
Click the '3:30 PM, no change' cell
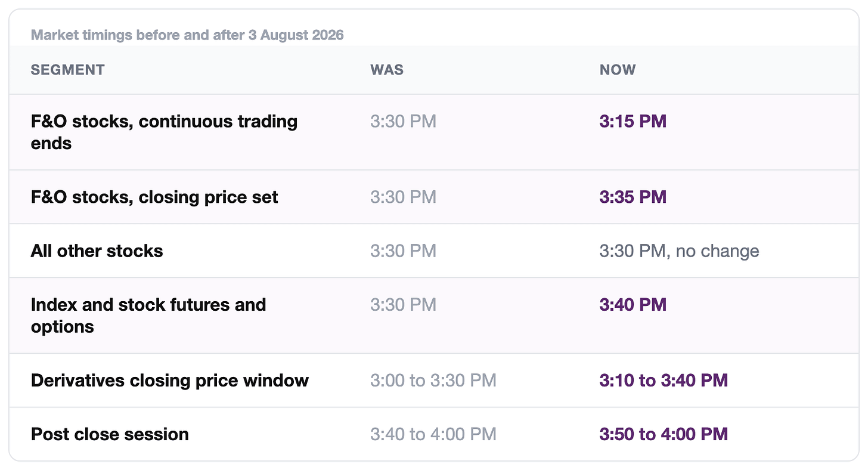[679, 251]
